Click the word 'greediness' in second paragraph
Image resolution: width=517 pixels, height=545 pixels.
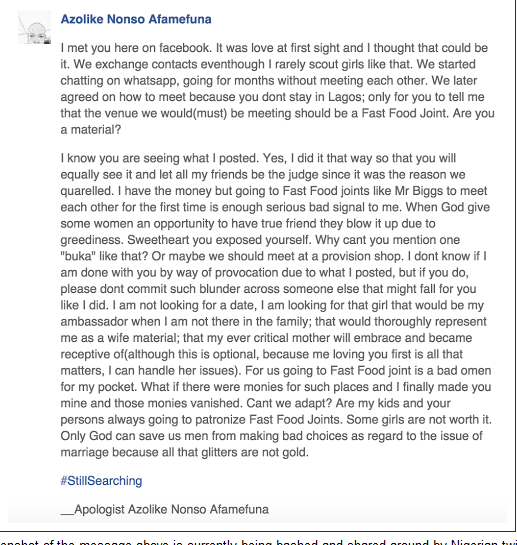click(x=92, y=240)
